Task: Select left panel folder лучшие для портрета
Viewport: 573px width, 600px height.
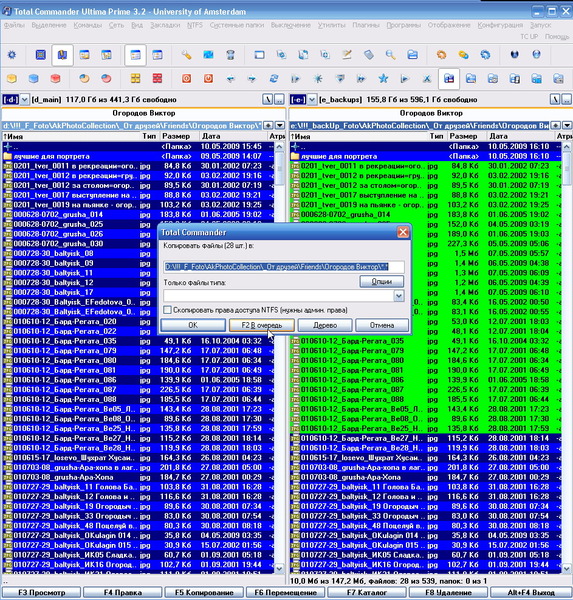Action: point(138,156)
